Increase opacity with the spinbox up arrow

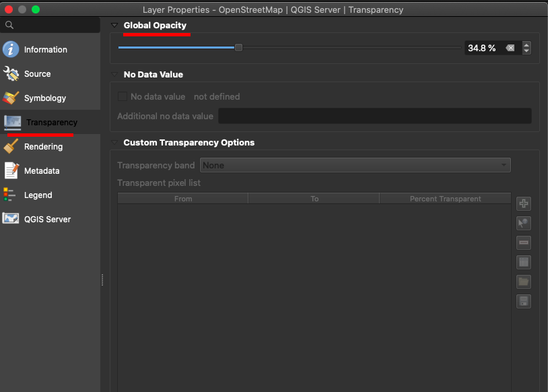click(526, 44)
